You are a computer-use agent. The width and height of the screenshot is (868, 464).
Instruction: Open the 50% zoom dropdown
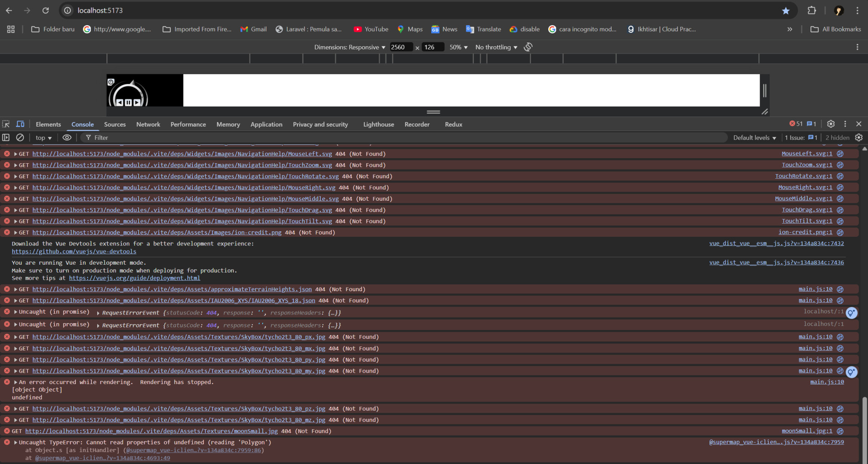458,47
